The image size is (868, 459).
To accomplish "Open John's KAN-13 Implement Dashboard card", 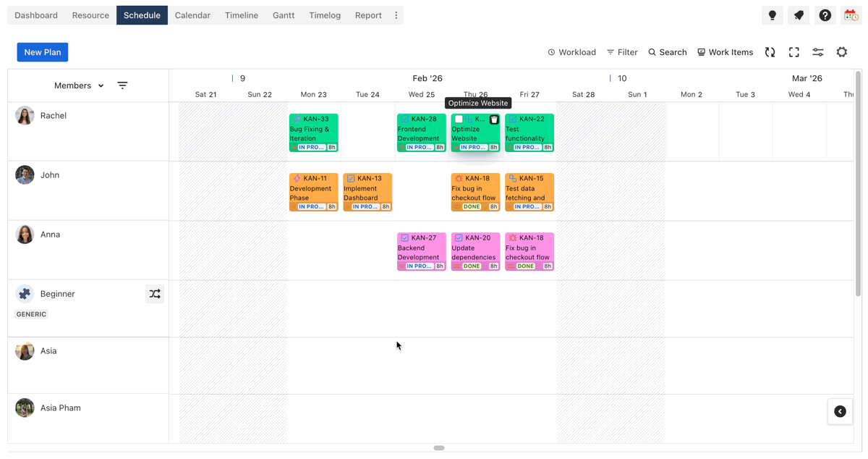I will click(x=367, y=192).
